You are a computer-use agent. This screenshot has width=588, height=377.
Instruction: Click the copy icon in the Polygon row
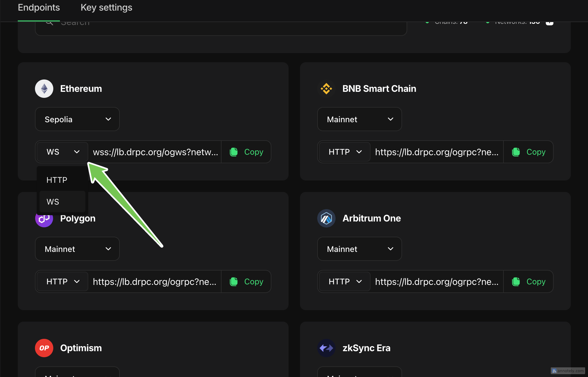(x=234, y=281)
